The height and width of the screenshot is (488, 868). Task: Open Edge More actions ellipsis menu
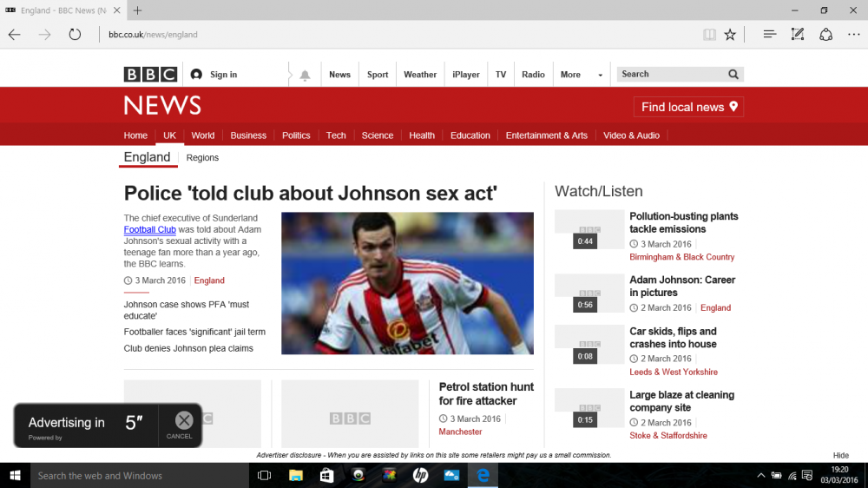tap(853, 35)
